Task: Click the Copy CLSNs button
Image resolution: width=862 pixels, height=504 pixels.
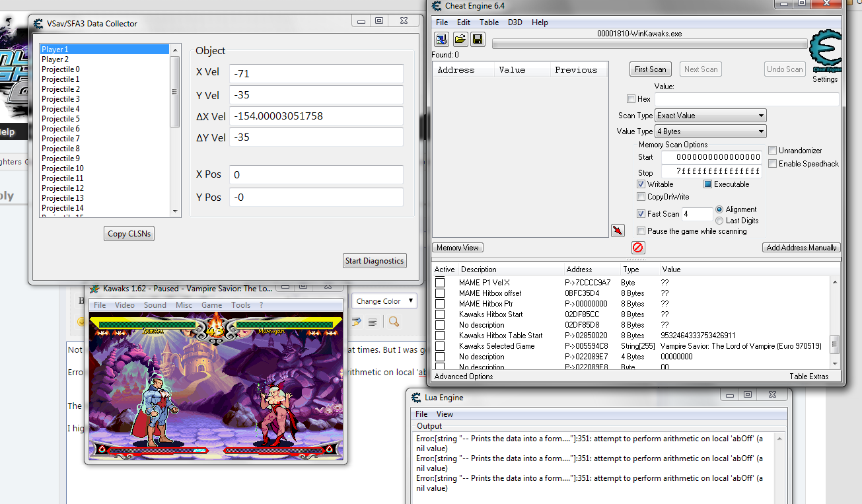Action: click(129, 234)
